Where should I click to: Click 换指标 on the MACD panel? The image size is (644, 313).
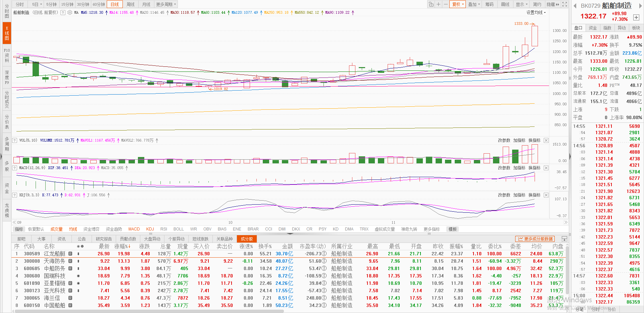pos(534,168)
